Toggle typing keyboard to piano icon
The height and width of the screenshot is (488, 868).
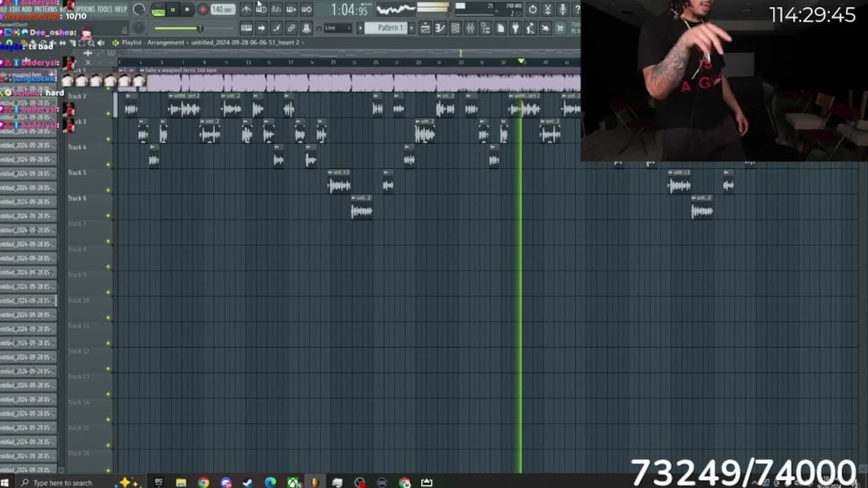pos(246,28)
